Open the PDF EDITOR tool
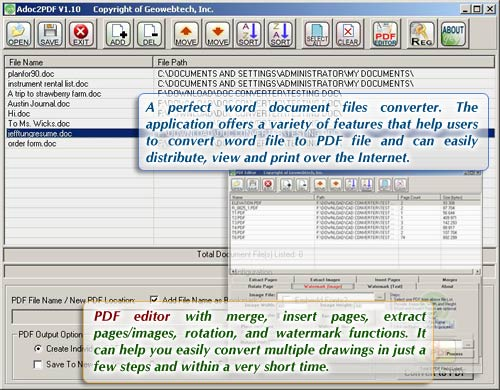This screenshot has width=500, height=390. click(x=385, y=34)
